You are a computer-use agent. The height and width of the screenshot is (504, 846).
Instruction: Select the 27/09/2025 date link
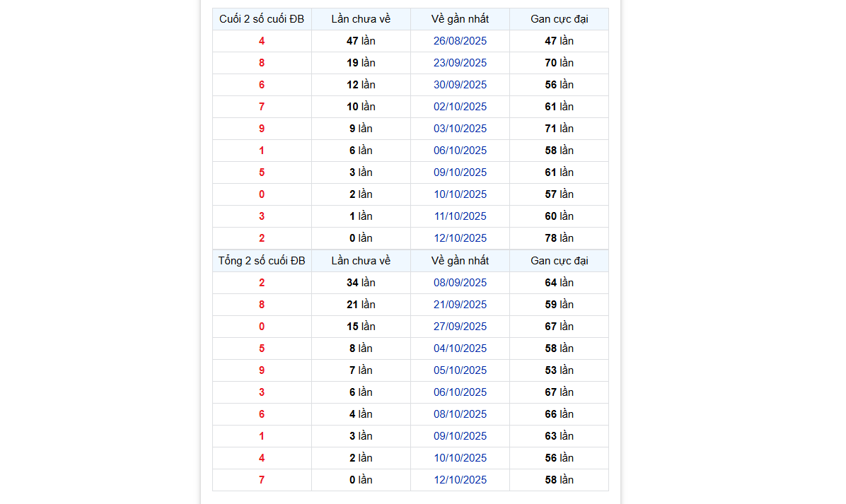click(x=460, y=327)
